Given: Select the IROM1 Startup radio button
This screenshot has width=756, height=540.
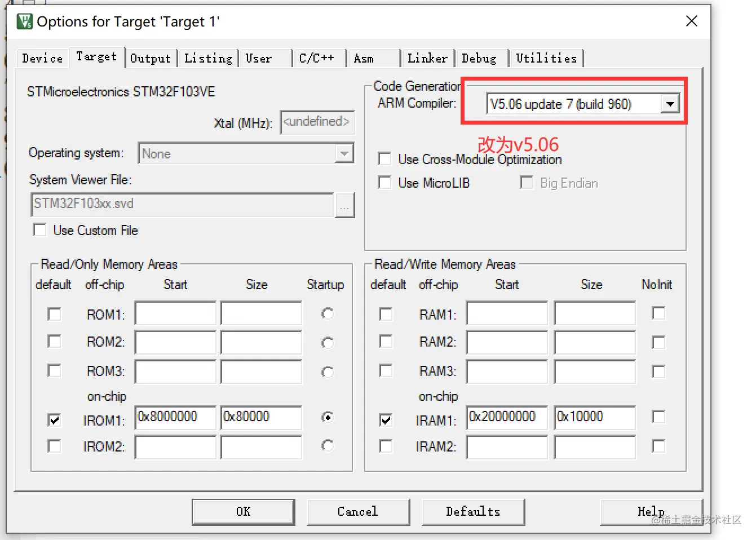Looking at the screenshot, I should point(328,417).
